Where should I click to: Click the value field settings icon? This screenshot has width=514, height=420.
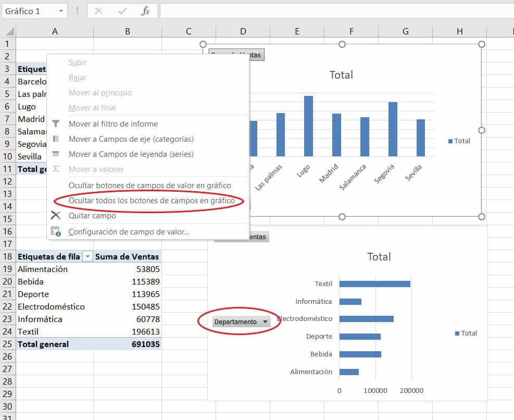tap(56, 232)
